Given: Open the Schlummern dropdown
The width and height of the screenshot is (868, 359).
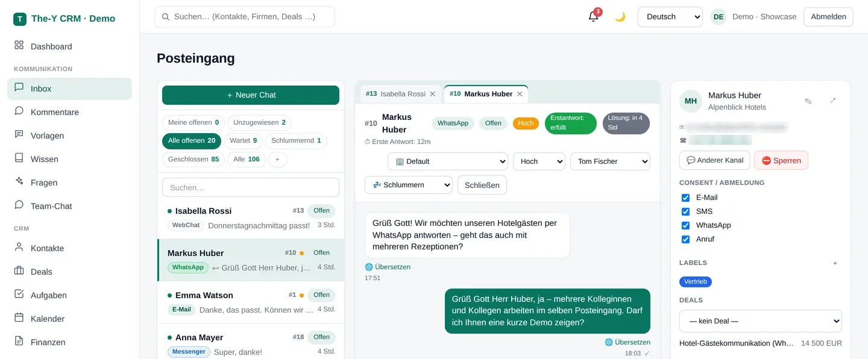Looking at the screenshot, I should coord(409,185).
